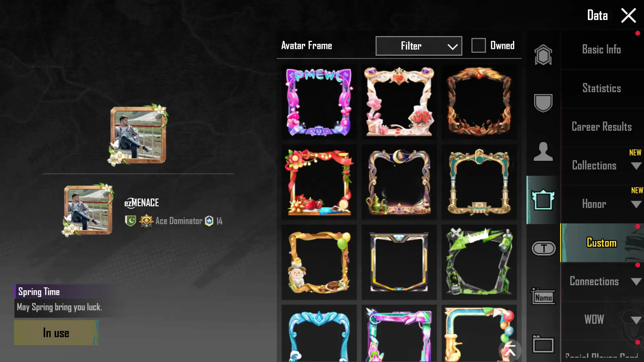Click the In use button
The width and height of the screenshot is (644, 362).
[x=56, y=333]
